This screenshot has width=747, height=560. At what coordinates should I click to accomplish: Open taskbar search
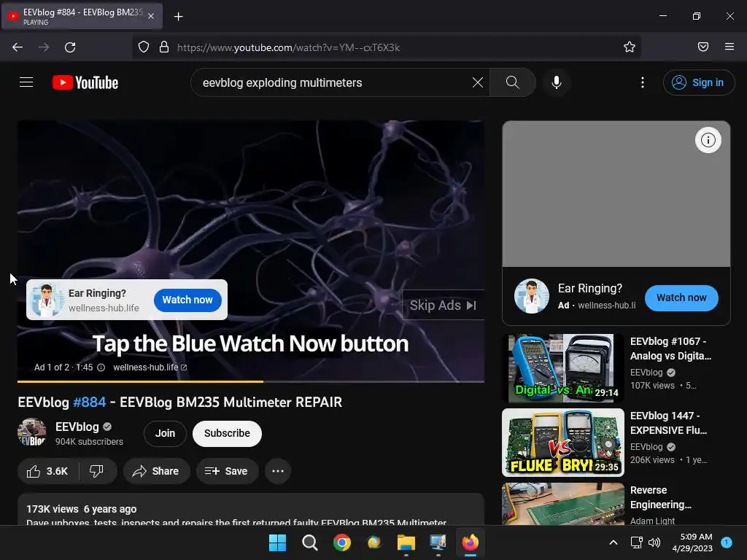pyautogui.click(x=309, y=542)
